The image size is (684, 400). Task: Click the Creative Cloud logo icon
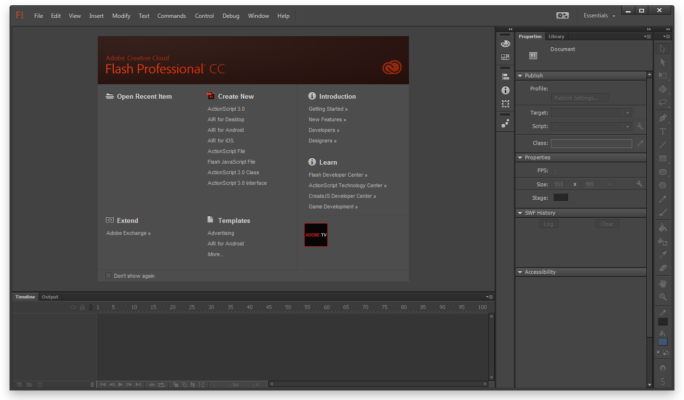coord(391,68)
